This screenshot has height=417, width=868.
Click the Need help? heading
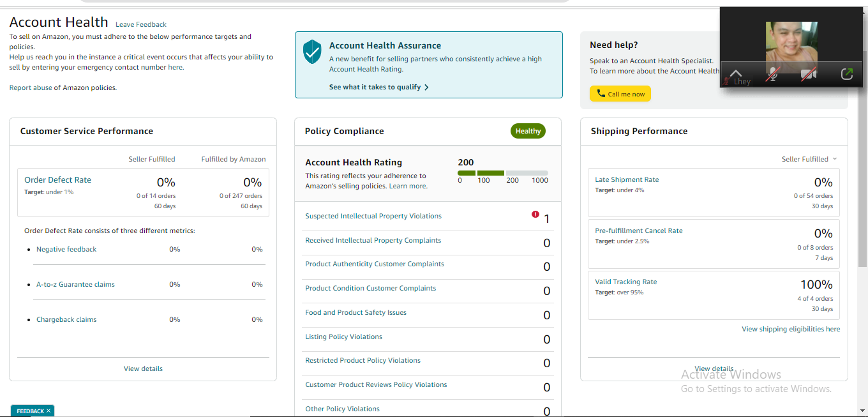click(x=614, y=45)
